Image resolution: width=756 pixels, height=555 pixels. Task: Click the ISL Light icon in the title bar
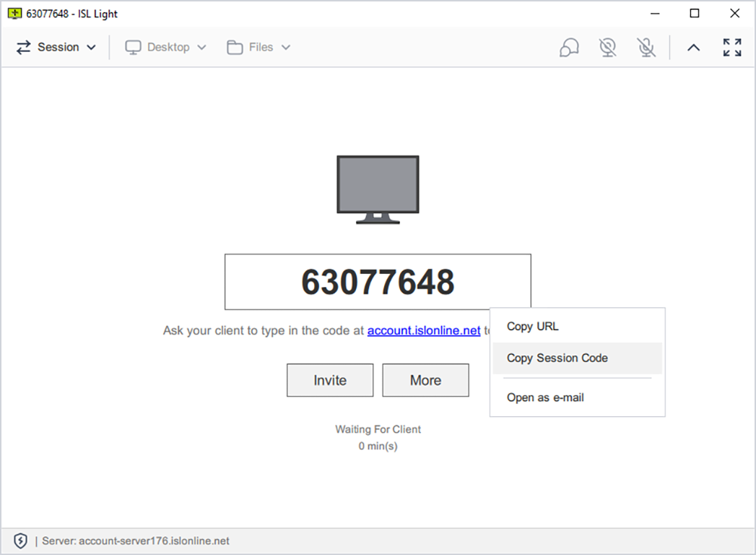tap(13, 13)
